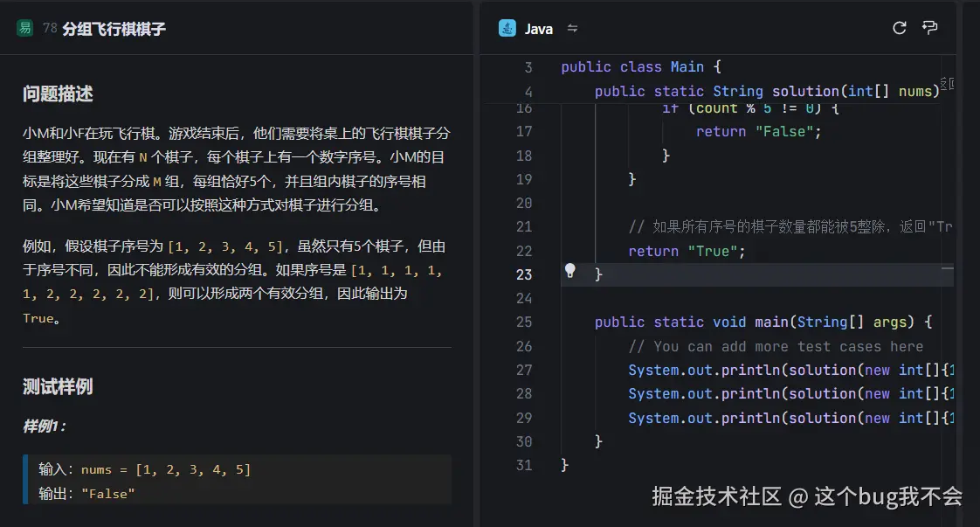The image size is (980, 527).
Task: Click the language switch arrows next to Java
Action: tap(572, 28)
